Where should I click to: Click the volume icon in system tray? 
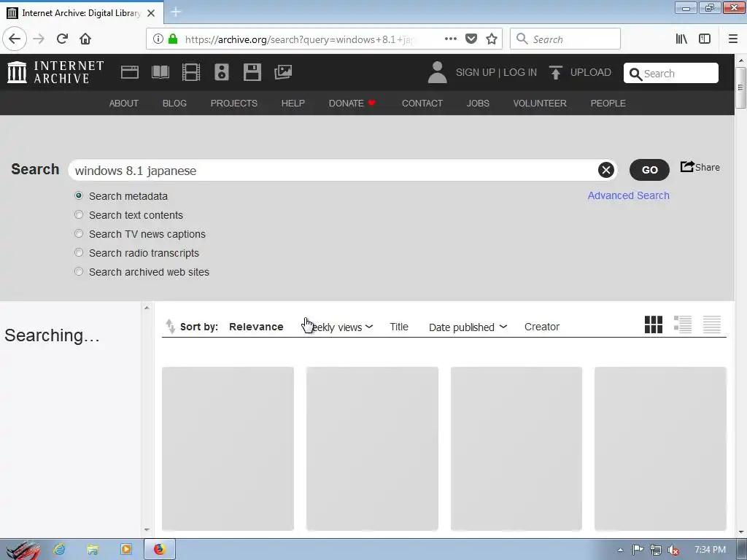tap(673, 550)
